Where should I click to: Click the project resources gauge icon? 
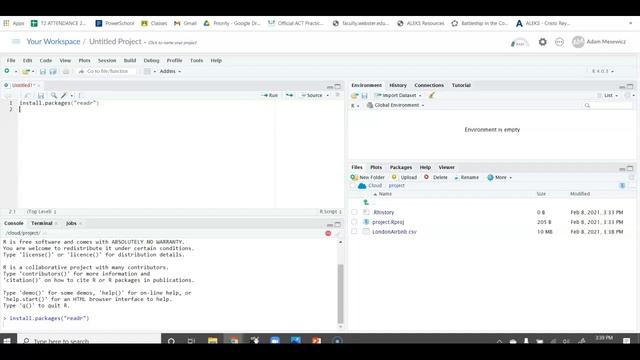519,42
